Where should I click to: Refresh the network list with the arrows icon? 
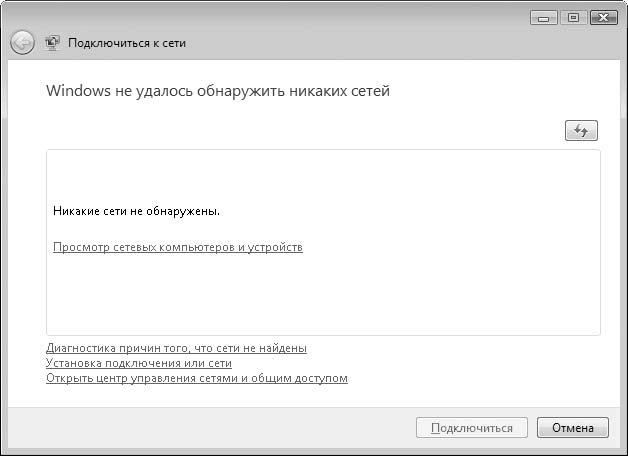(581, 131)
